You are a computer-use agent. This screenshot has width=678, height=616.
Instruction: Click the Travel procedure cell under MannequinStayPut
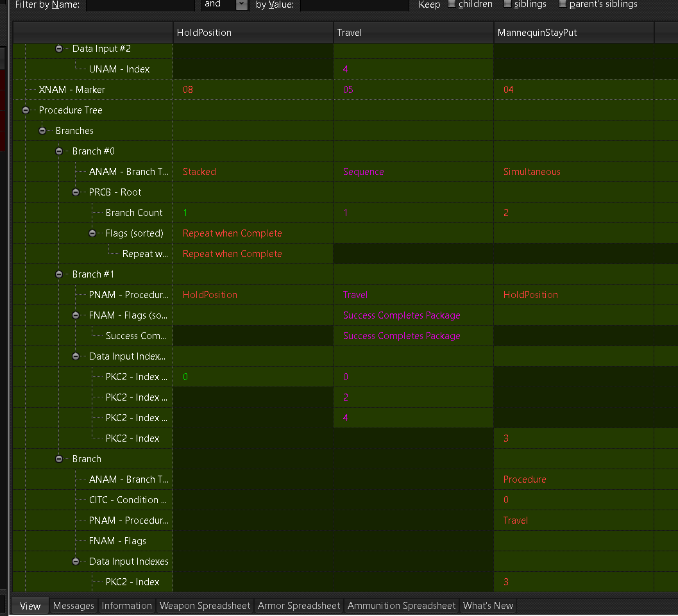[x=574, y=520]
